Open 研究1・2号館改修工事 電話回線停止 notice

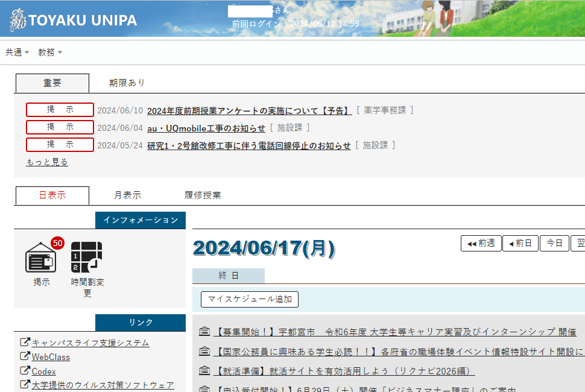249,146
